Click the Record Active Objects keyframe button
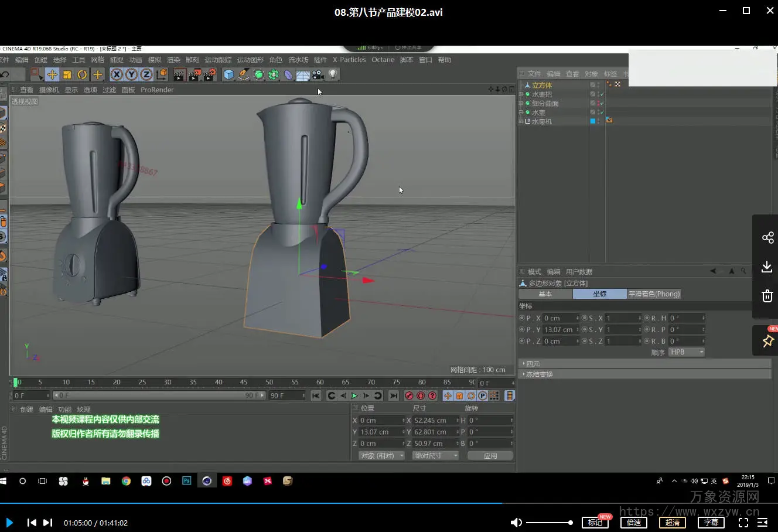Image resolution: width=778 pixels, height=532 pixels. [x=409, y=395]
